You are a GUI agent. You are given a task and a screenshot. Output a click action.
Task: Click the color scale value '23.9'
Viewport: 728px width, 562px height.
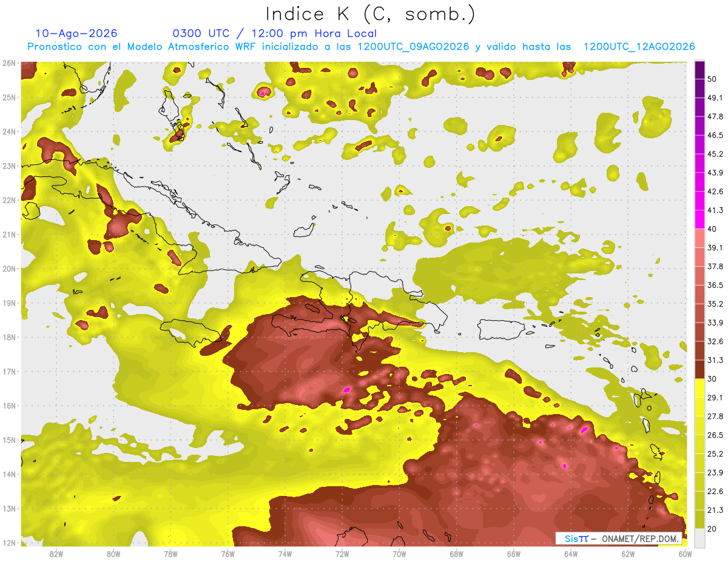pos(715,473)
